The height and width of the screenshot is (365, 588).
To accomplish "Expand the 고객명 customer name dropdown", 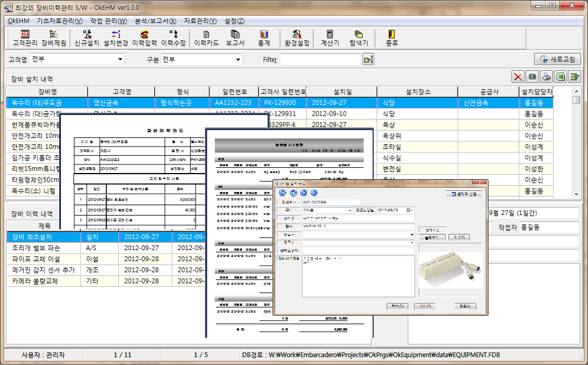I will [x=120, y=59].
